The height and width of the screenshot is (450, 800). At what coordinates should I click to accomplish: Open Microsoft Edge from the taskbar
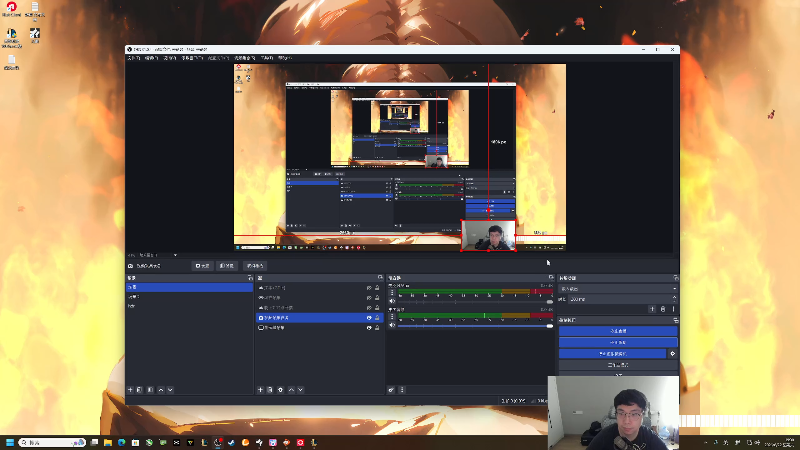121,442
